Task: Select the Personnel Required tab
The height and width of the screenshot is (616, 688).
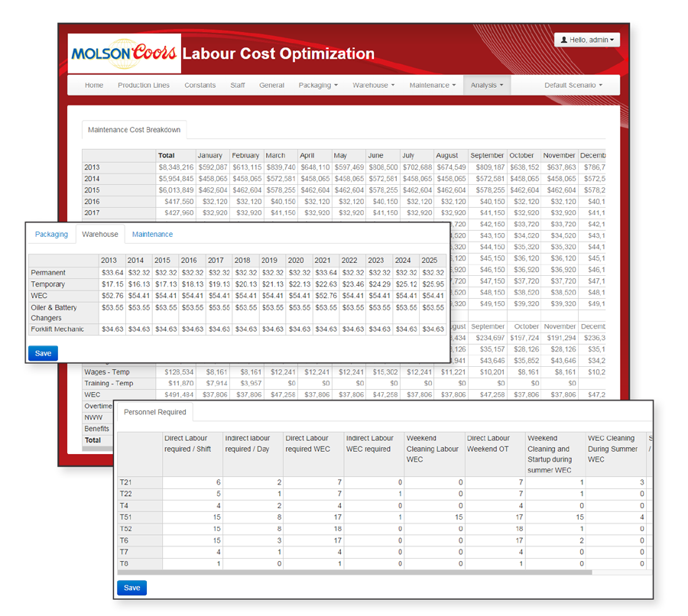Action: 155,412
